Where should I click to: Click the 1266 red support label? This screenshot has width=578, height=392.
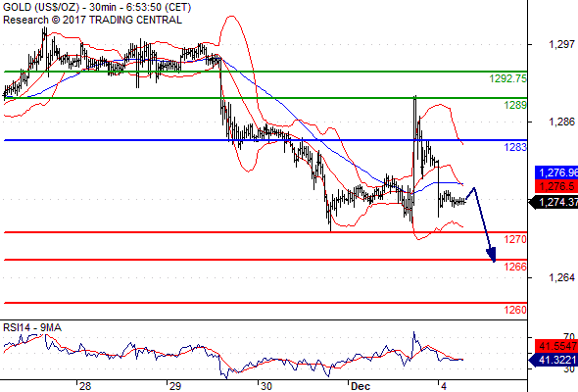(515, 267)
